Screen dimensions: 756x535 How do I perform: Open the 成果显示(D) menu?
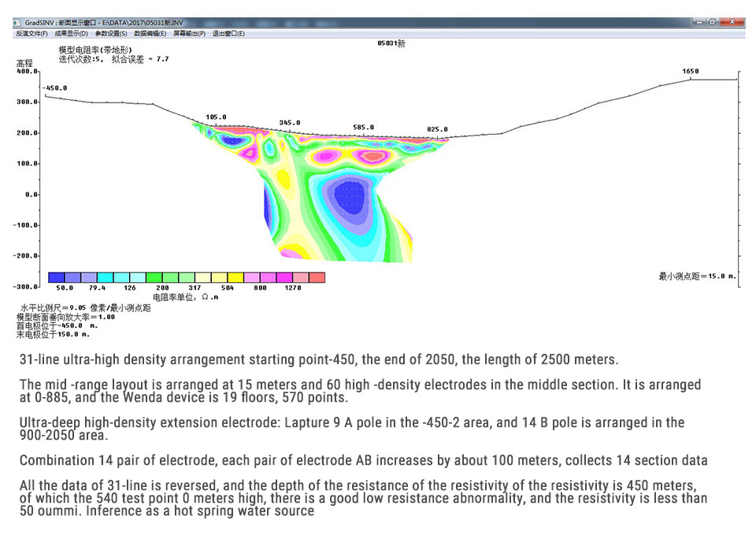72,34
